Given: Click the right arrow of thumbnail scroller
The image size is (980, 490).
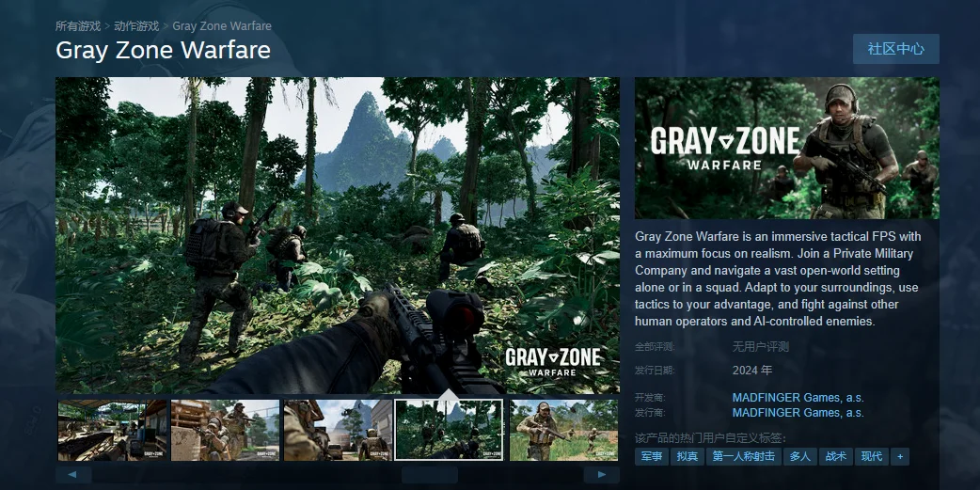Looking at the screenshot, I should [602, 475].
